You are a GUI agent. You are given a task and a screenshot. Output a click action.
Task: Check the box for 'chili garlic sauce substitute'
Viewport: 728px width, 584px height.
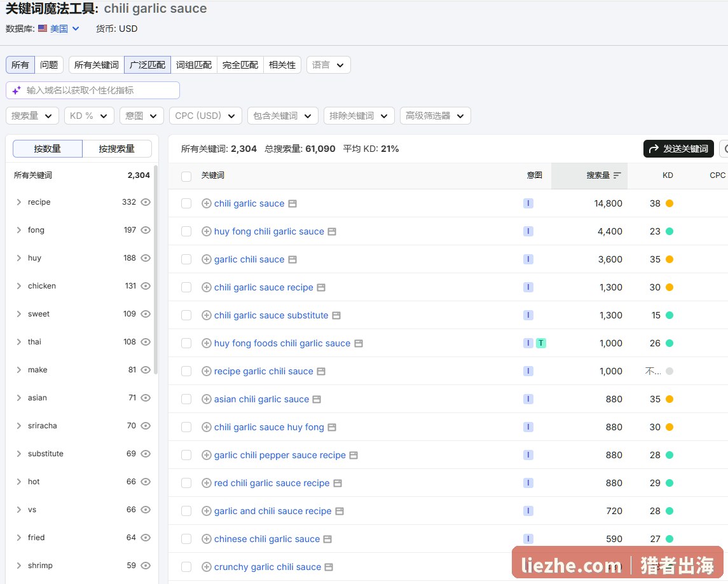click(186, 315)
